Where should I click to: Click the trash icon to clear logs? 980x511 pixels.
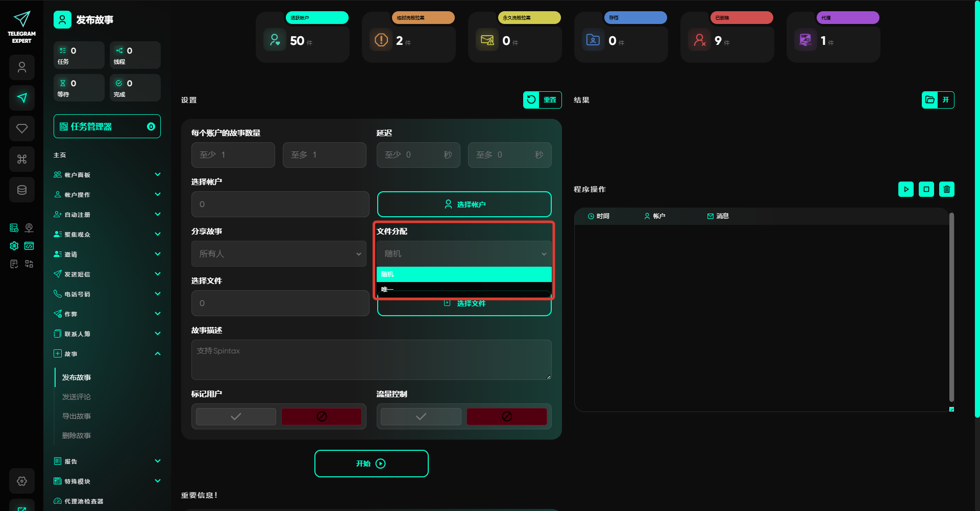pyautogui.click(x=946, y=189)
